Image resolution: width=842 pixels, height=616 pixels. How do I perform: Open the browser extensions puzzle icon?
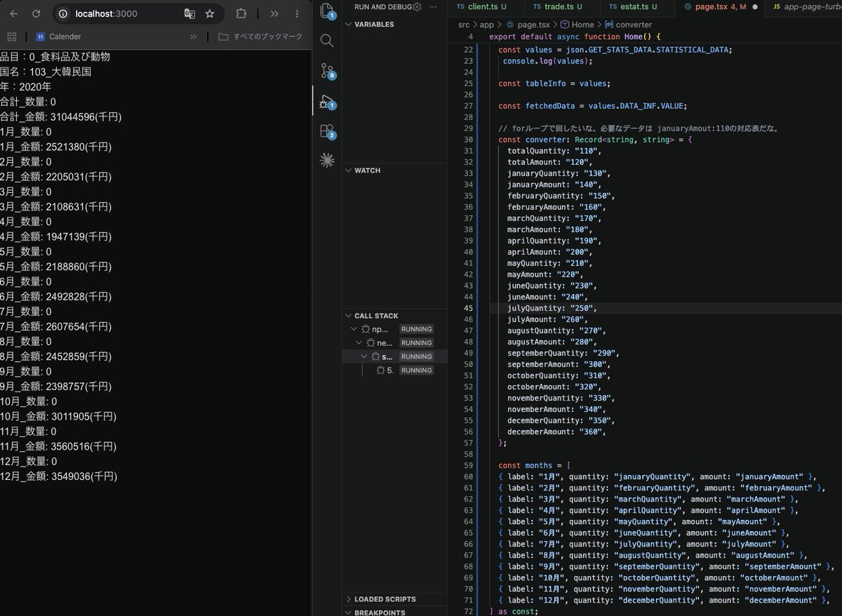241,13
